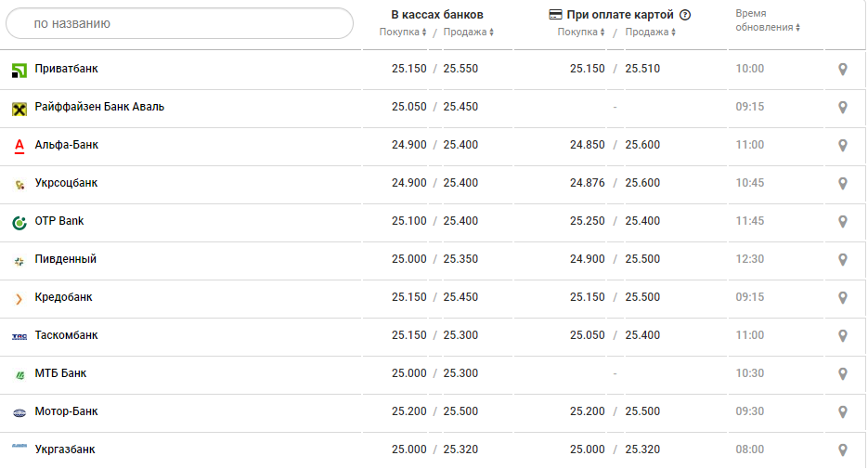Click the location pin for Таскомбанк

click(x=842, y=335)
